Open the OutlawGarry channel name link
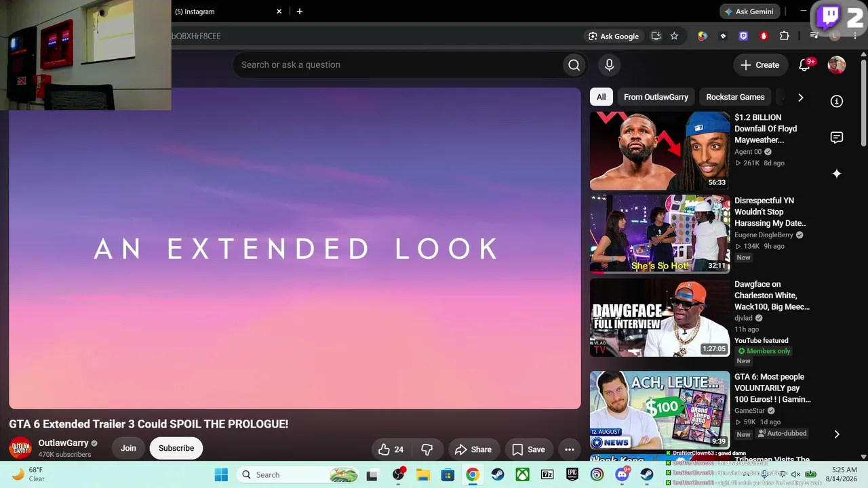 (x=63, y=443)
